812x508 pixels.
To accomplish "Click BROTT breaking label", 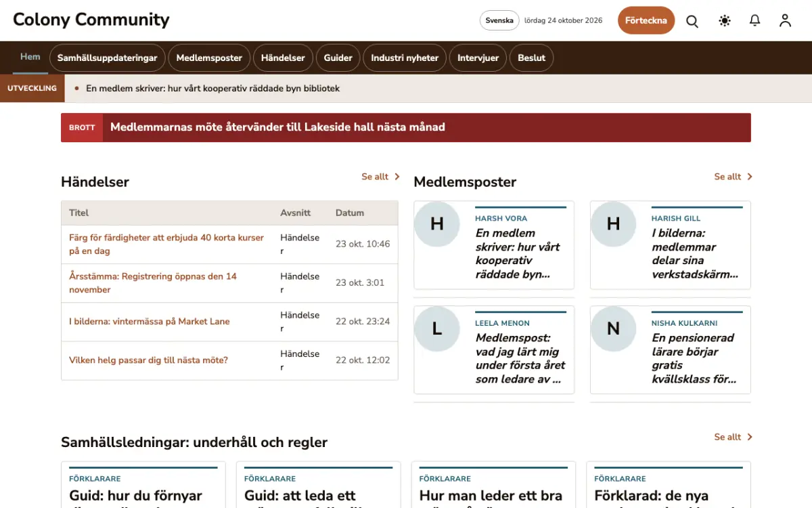I will pyautogui.click(x=82, y=127).
